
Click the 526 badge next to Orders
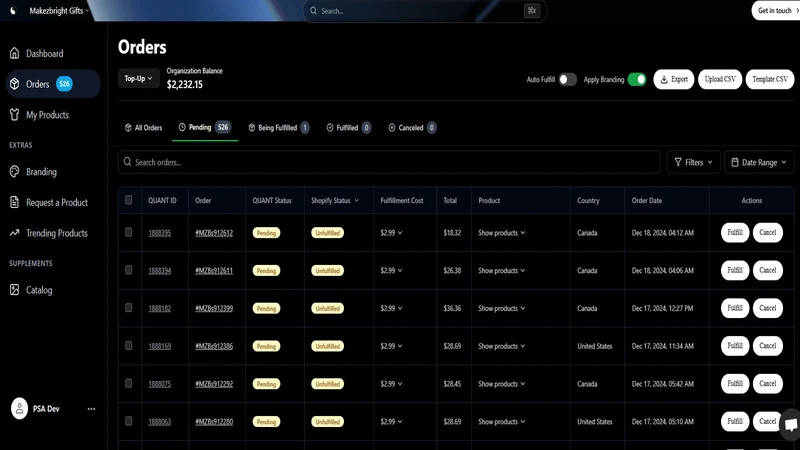pyautogui.click(x=64, y=84)
